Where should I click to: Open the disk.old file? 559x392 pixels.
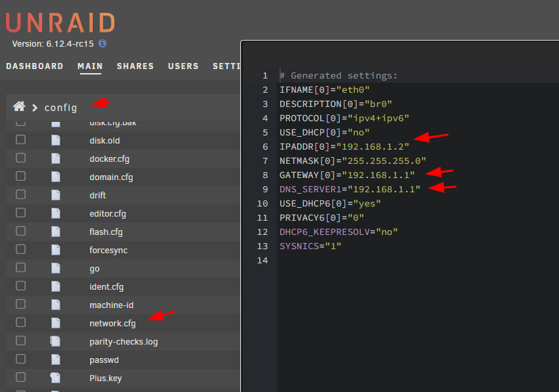point(105,141)
